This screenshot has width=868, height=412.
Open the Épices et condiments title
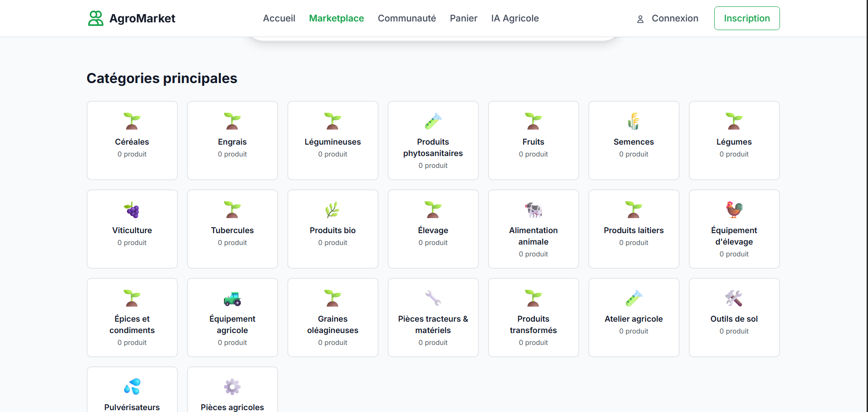tap(132, 324)
